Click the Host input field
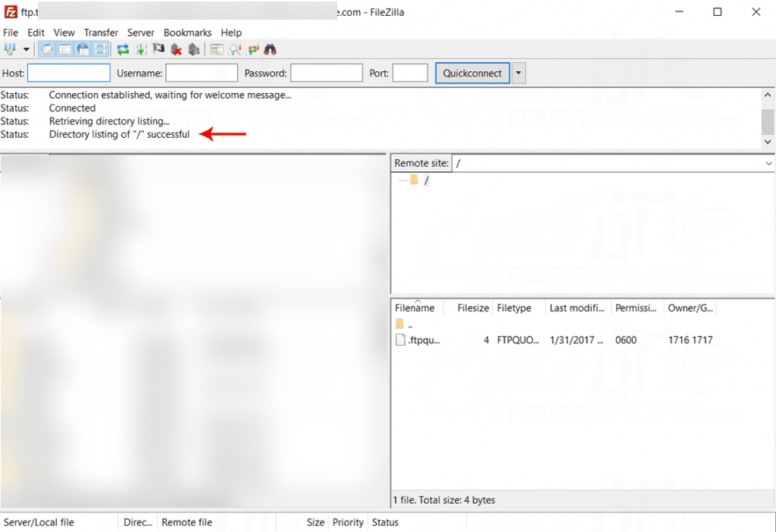This screenshot has width=776, height=532. tap(69, 74)
